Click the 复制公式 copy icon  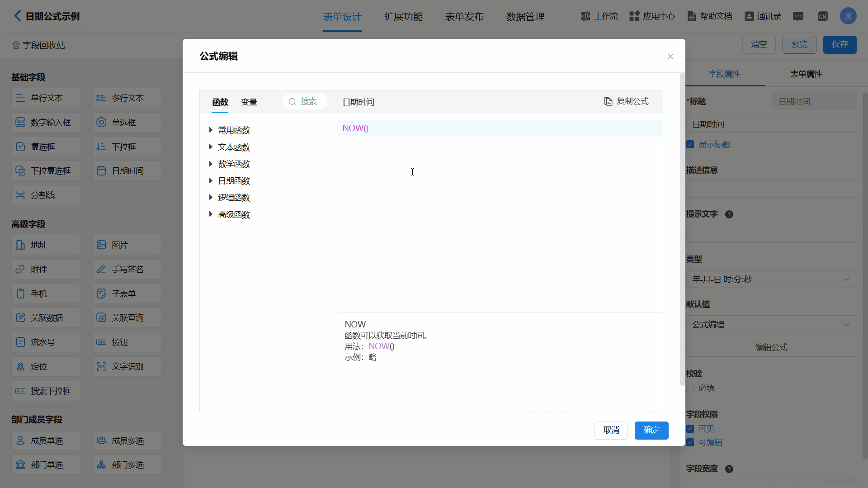pos(609,101)
